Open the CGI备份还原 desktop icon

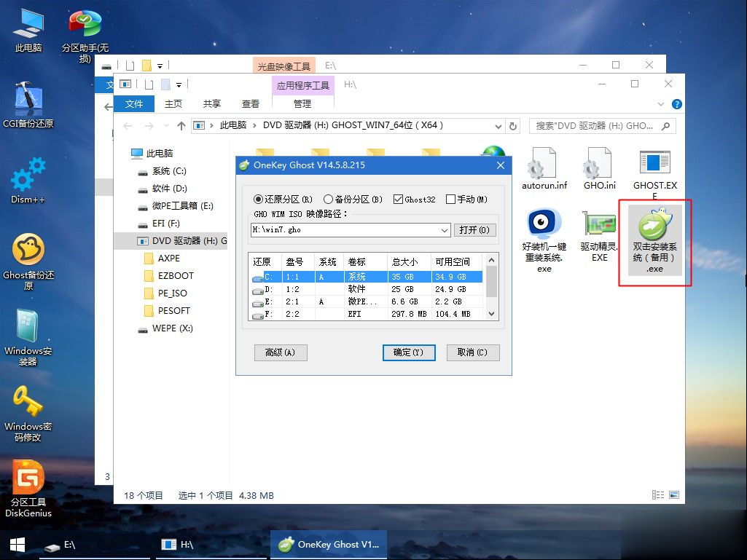(28, 106)
